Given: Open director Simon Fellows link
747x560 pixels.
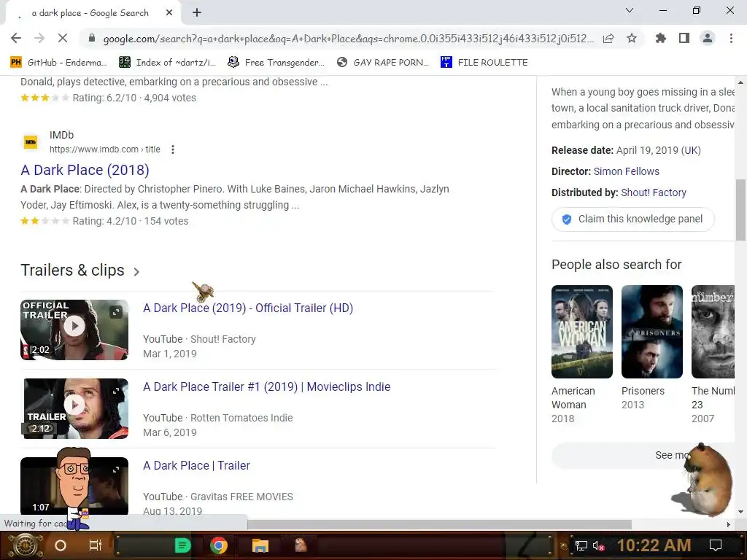Looking at the screenshot, I should [627, 171].
